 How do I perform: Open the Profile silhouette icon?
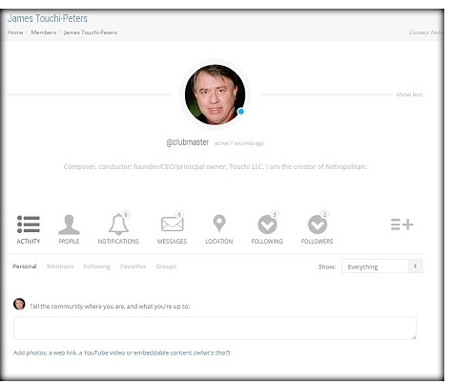click(x=69, y=224)
